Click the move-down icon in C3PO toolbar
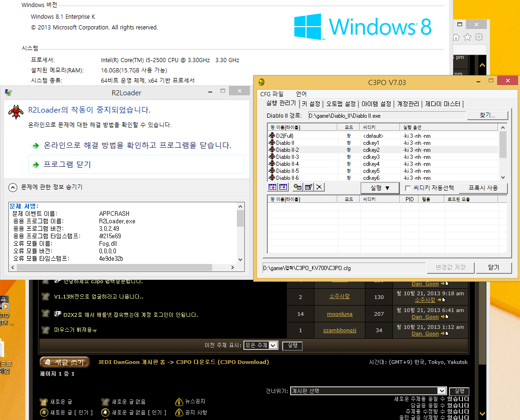The width and height of the screenshot is (520, 420). (x=283, y=187)
